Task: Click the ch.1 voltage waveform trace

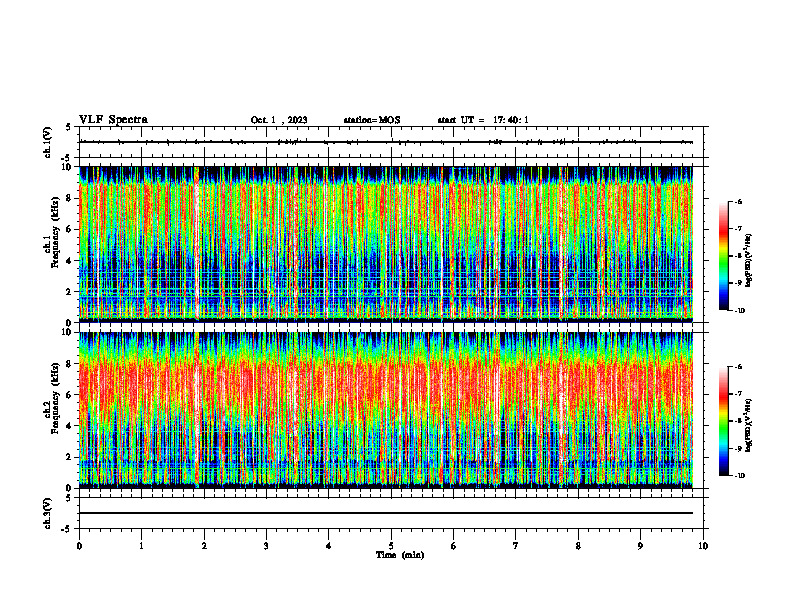Action: (x=386, y=142)
